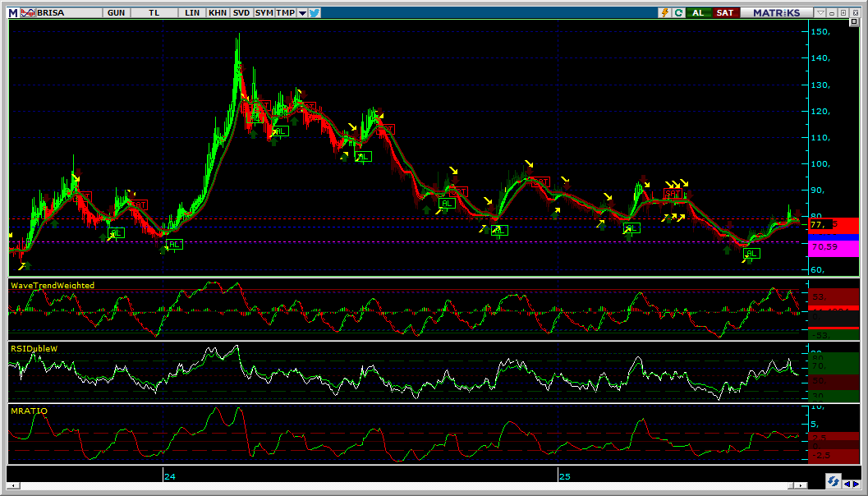Open the TMP templates button

[x=286, y=12]
